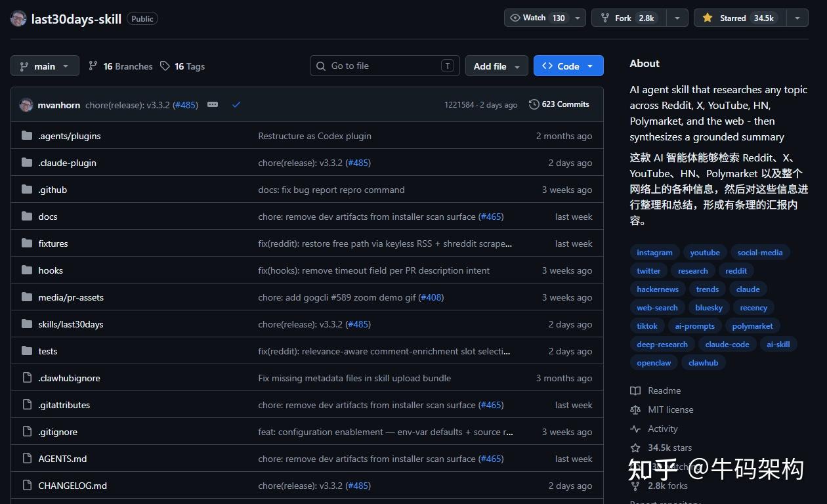Select the ai-skill topic tag

pos(778,344)
